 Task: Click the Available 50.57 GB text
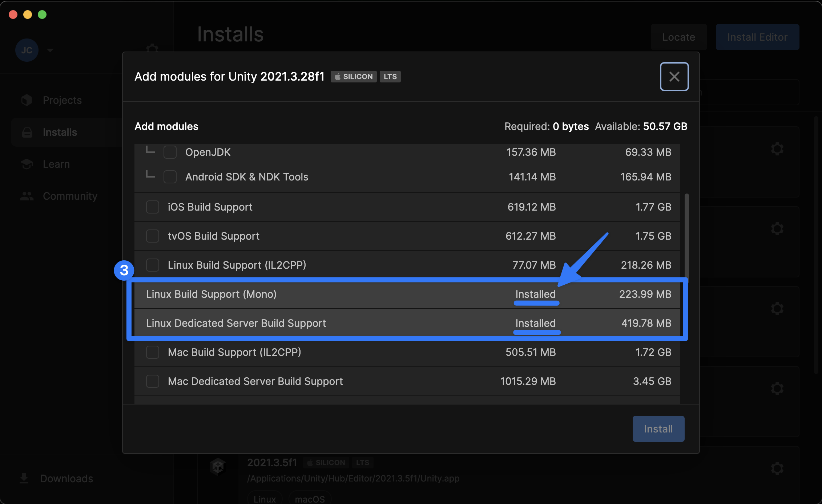tap(641, 126)
